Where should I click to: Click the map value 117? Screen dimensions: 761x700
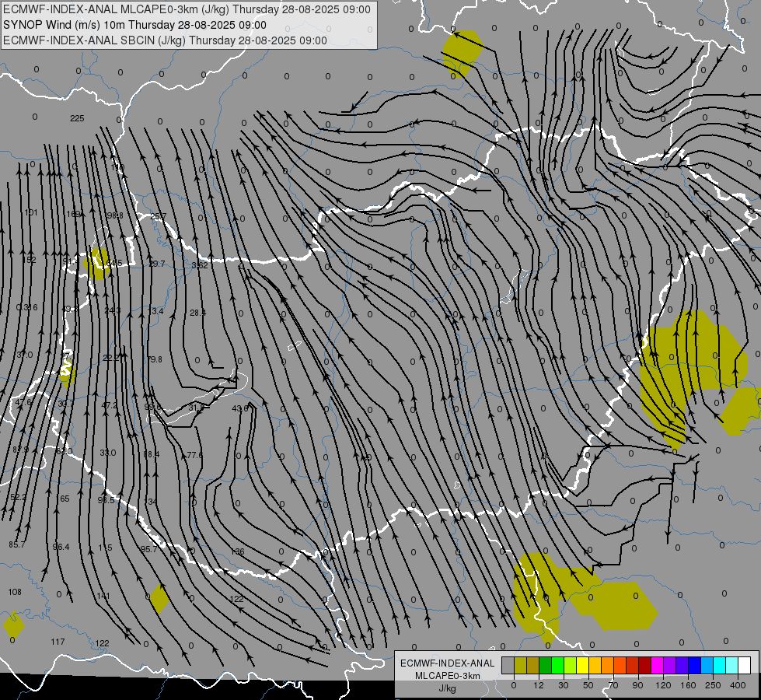[58, 642]
